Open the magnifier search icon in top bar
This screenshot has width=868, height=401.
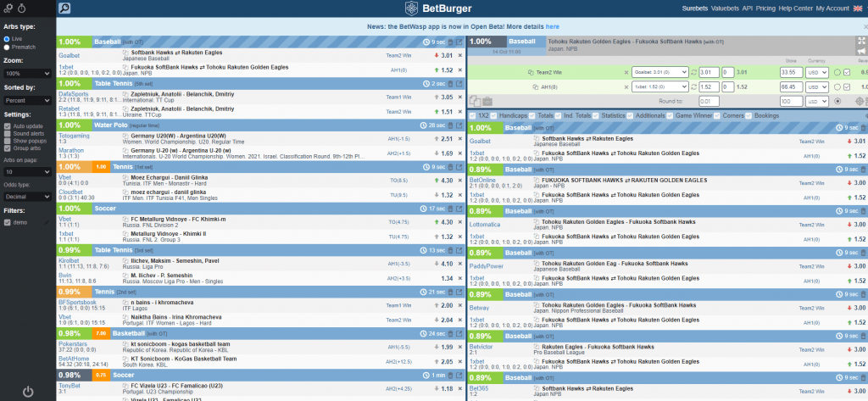click(64, 8)
